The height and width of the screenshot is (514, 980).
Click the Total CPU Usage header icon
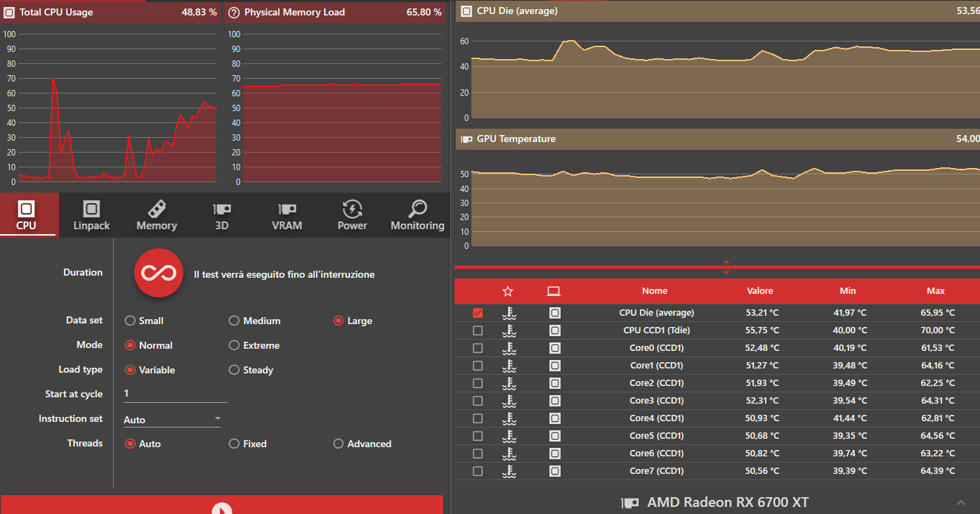pos(9,13)
